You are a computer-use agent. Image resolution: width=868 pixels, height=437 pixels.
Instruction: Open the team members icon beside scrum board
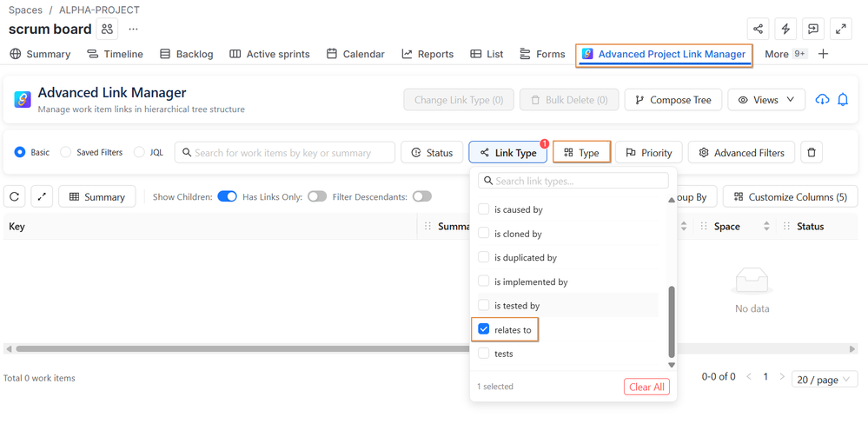(107, 29)
